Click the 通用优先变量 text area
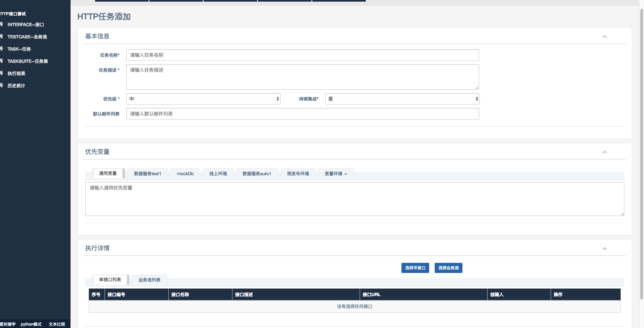This screenshot has height=328, width=644. pos(355,199)
